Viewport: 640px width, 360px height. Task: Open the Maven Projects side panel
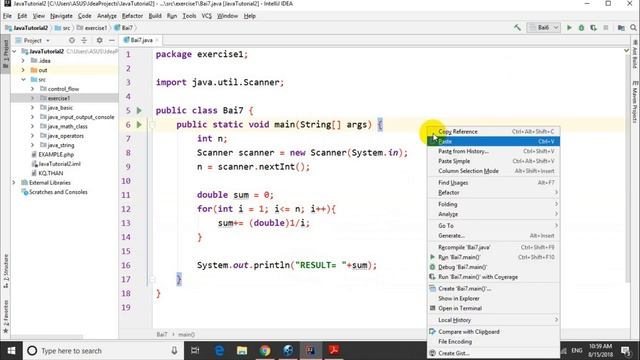[635, 102]
